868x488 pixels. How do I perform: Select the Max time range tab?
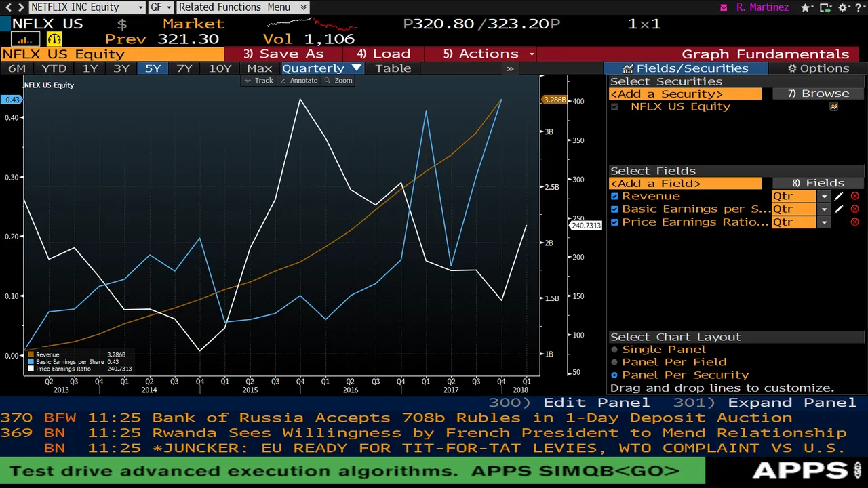(259, 68)
